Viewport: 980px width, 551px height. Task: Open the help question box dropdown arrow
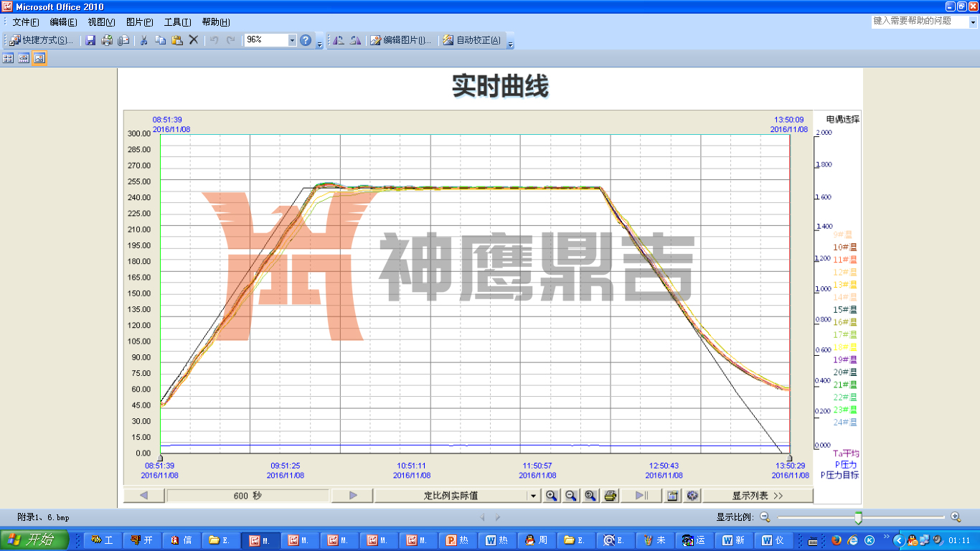[974, 22]
